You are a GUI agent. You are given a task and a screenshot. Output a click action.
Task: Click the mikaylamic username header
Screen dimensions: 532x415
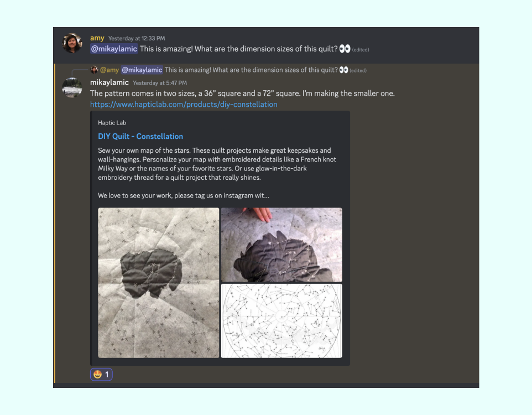click(109, 82)
